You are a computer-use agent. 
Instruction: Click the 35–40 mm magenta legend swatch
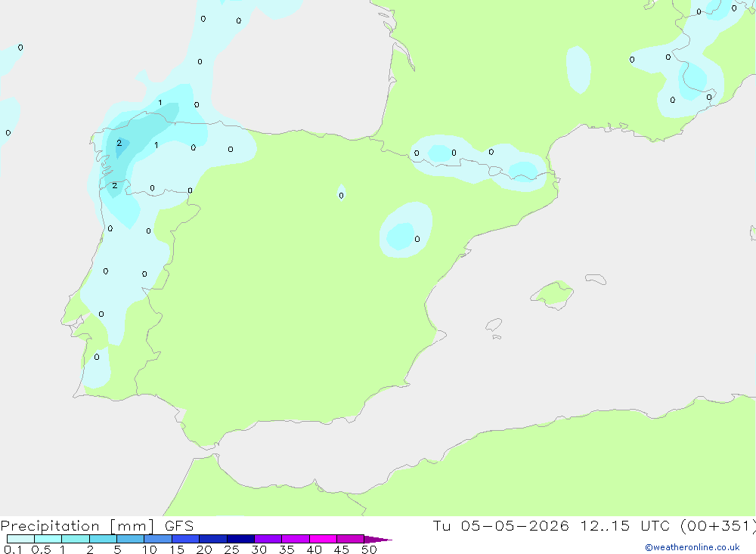[296, 539]
